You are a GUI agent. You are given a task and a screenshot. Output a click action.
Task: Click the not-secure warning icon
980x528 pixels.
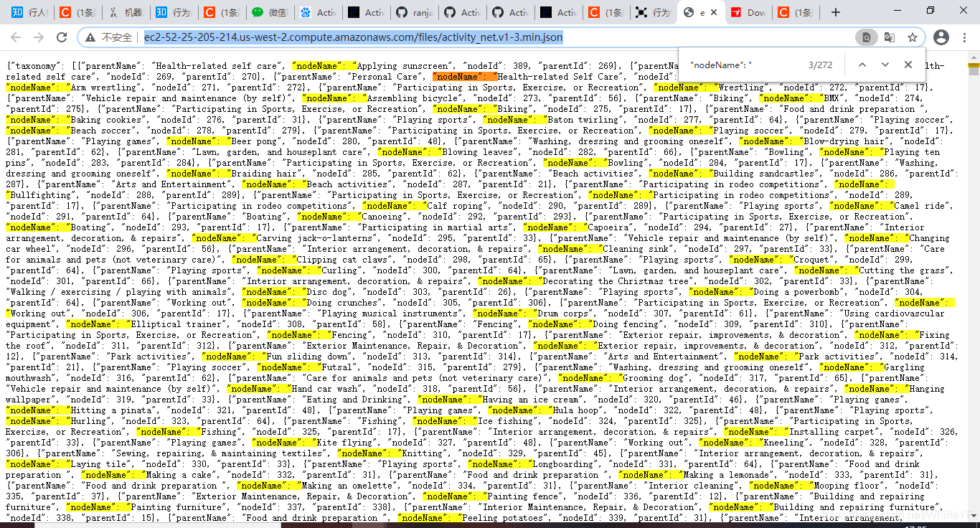click(x=90, y=37)
